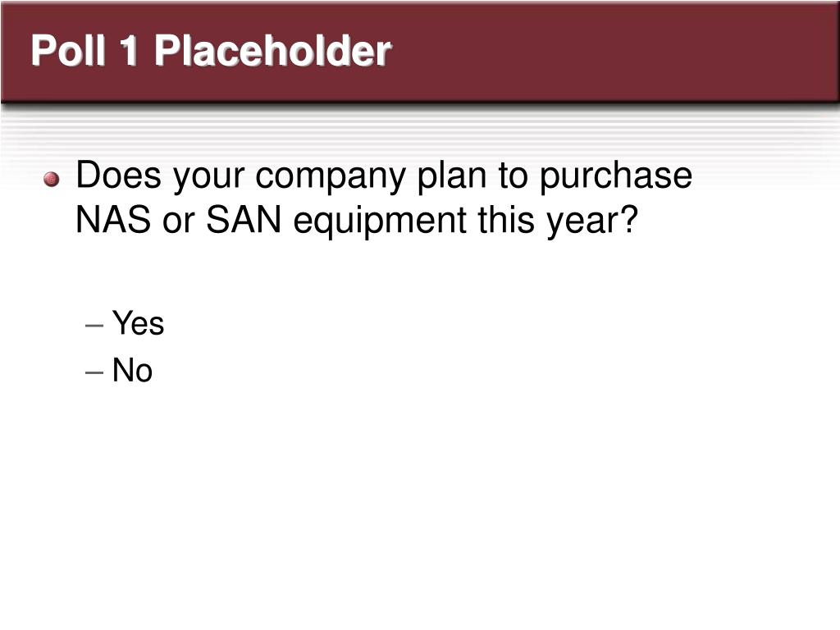Click the 'Poll 1 Placeholder' slide title
The image size is (840, 630).
click(x=211, y=51)
